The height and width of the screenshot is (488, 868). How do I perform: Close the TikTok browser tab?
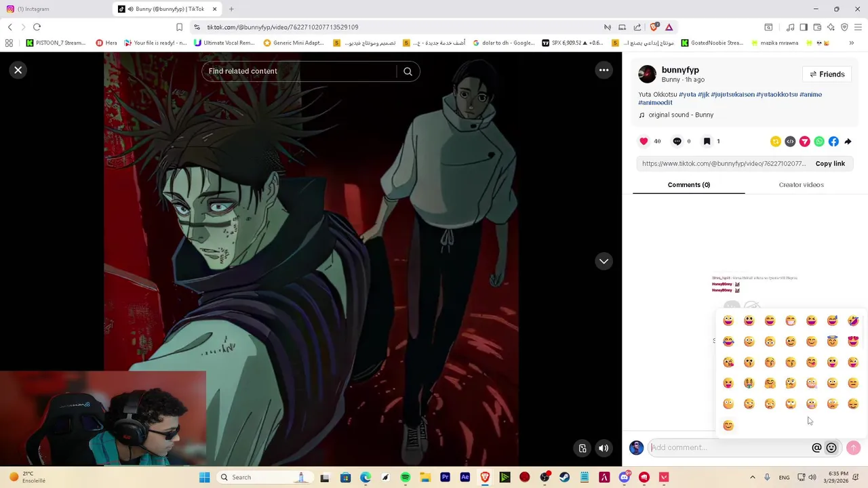(214, 9)
